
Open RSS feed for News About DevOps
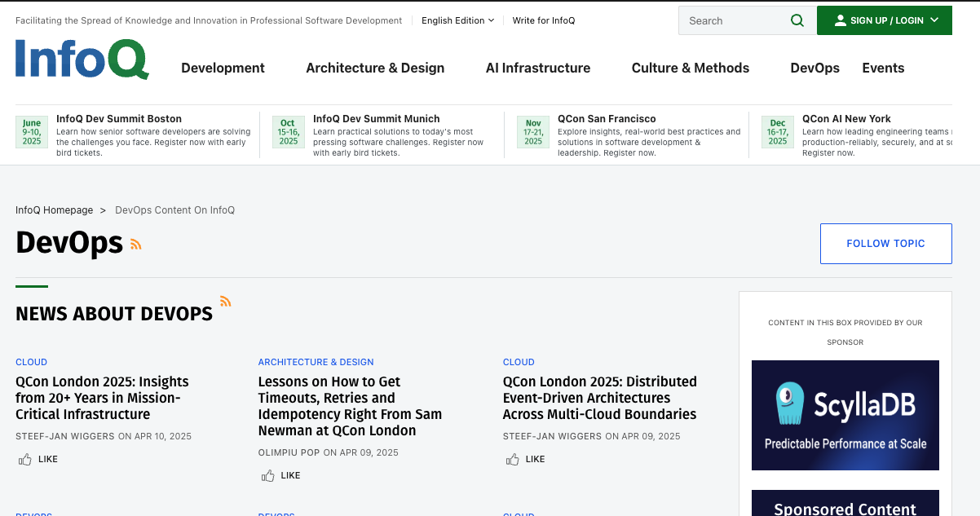coord(226,301)
